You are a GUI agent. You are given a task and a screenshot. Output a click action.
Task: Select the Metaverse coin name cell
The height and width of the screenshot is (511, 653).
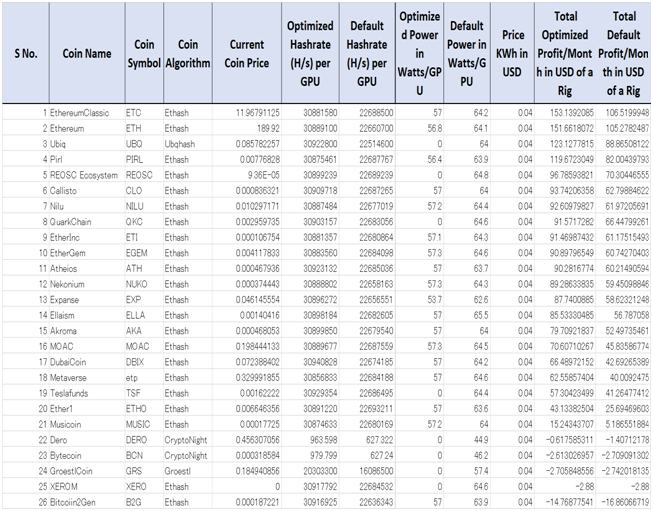pos(87,378)
